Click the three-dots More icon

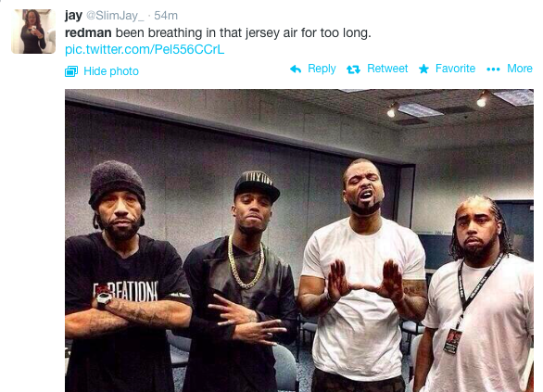pos(493,70)
